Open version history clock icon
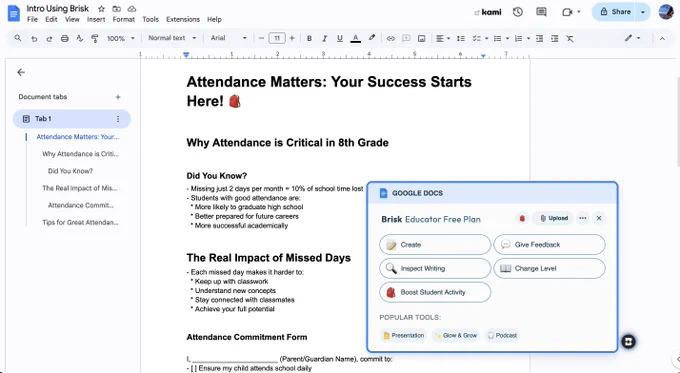 517,12
